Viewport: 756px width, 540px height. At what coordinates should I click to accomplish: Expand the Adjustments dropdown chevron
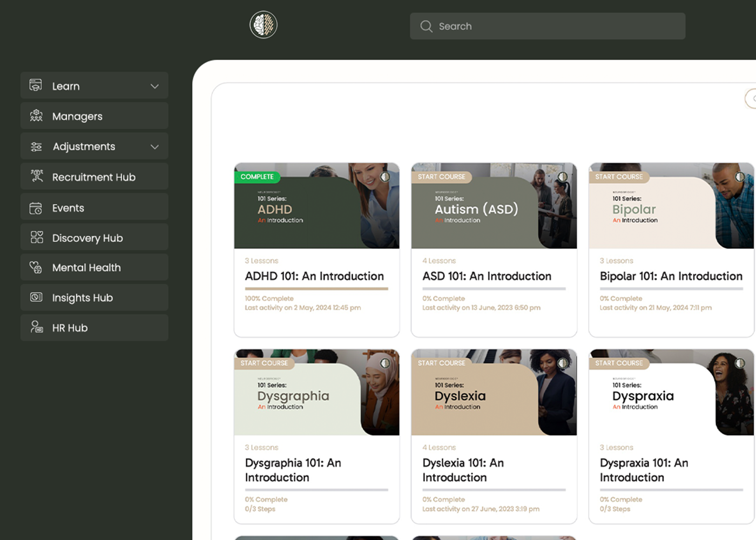tap(154, 146)
